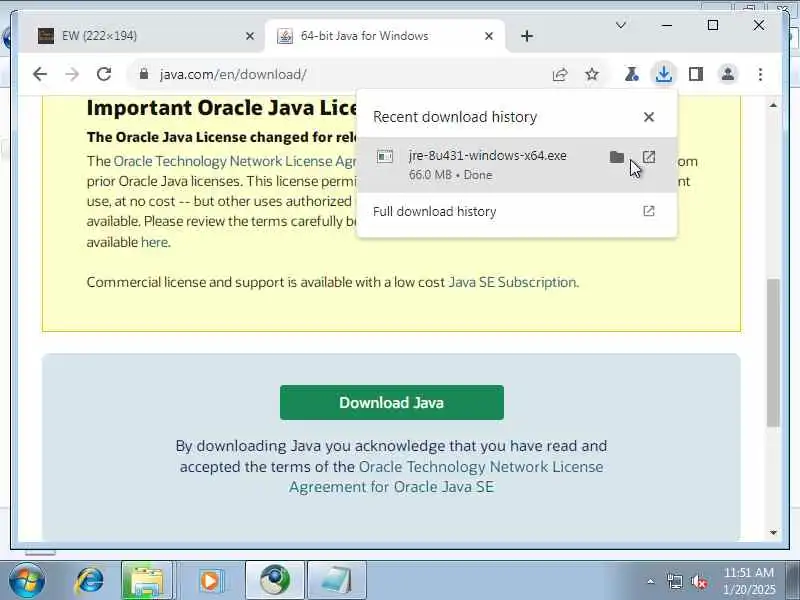Go back to the previous page
The image size is (800, 600).
click(x=40, y=74)
